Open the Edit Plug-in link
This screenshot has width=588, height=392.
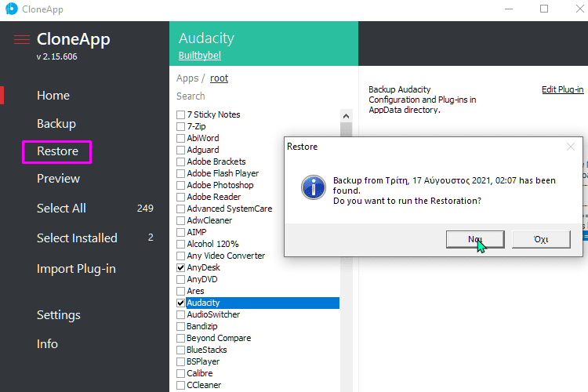coord(562,89)
